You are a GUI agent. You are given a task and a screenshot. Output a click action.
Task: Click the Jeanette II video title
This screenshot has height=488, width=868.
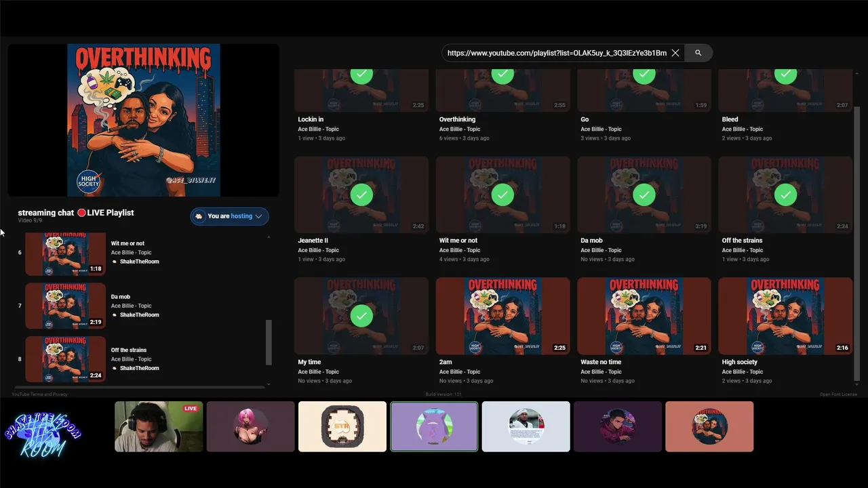(313, 241)
